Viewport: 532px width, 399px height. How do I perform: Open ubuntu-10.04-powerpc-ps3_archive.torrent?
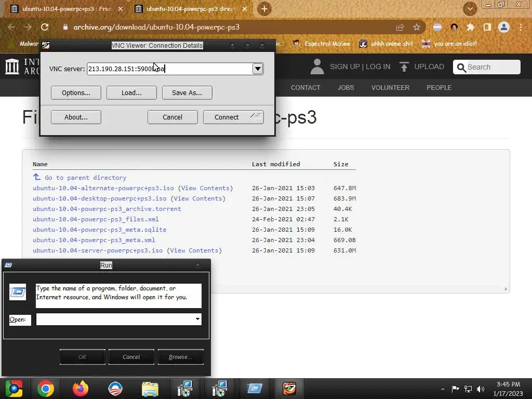point(107,209)
